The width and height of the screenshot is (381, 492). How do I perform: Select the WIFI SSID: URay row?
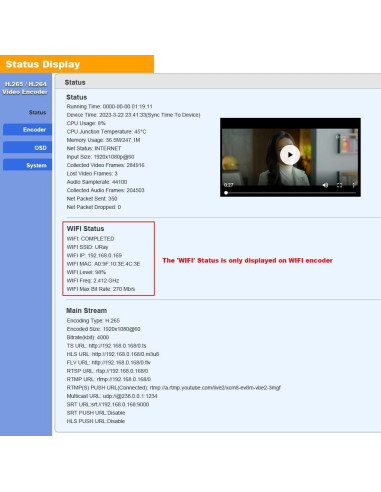pos(87,247)
